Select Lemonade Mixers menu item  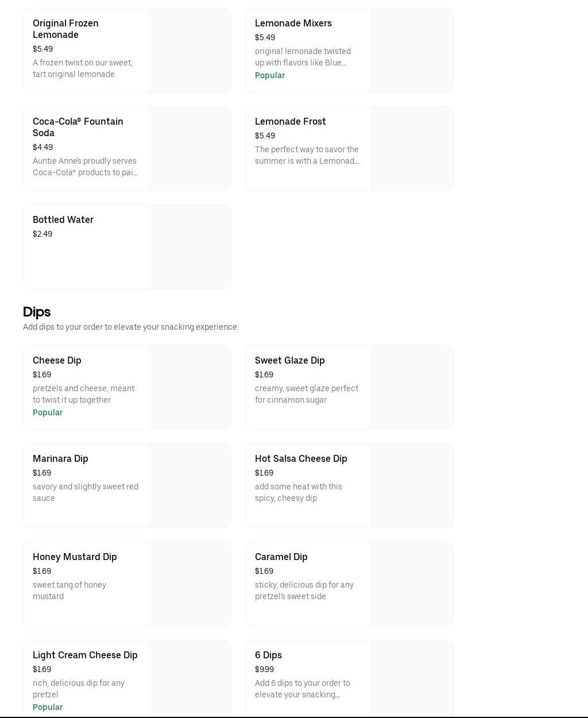tap(293, 24)
